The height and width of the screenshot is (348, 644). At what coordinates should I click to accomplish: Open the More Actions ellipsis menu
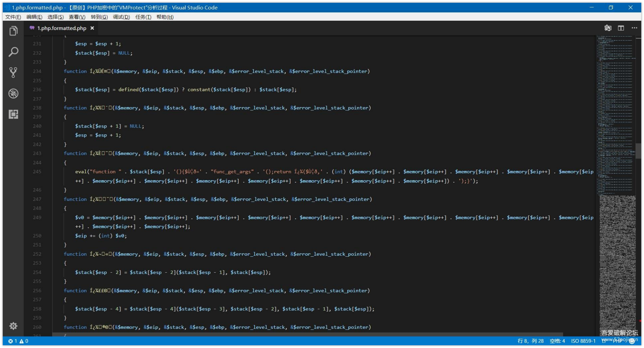tap(634, 28)
